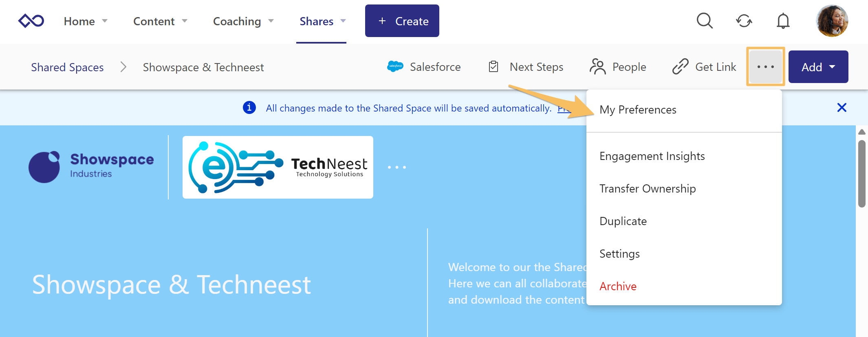Go to Shared Spaces breadcrumb link
The width and height of the screenshot is (868, 337).
pyautogui.click(x=67, y=67)
